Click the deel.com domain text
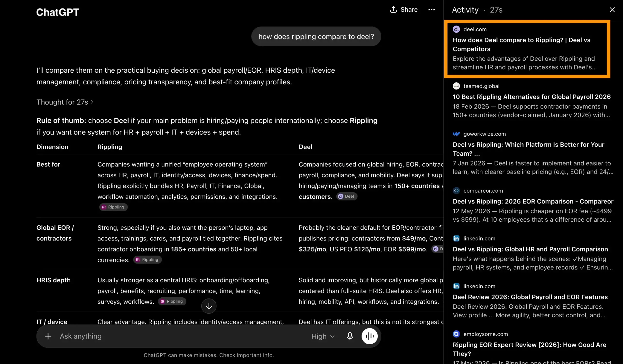Screen dimensions: 623x364 tap(475, 29)
